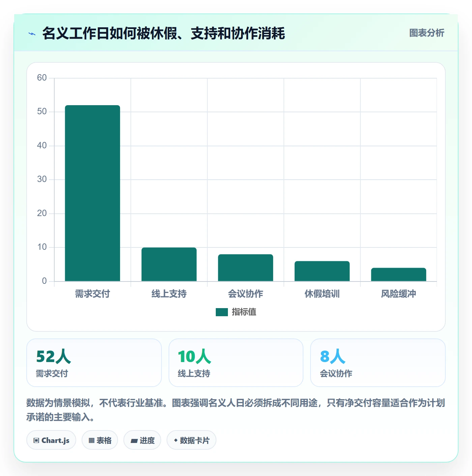
Task: Click the chart title 名义工作日如何被休假、支持和协作消耗
Action: 164,33
